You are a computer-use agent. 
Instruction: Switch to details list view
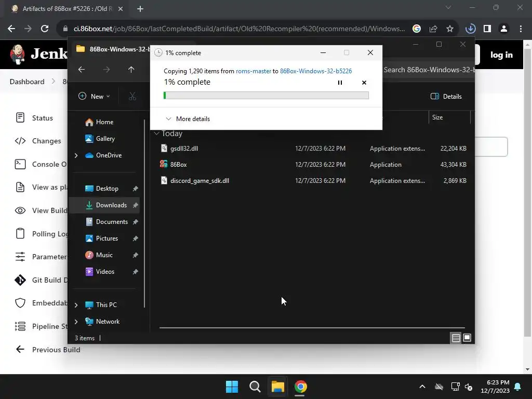point(456,338)
